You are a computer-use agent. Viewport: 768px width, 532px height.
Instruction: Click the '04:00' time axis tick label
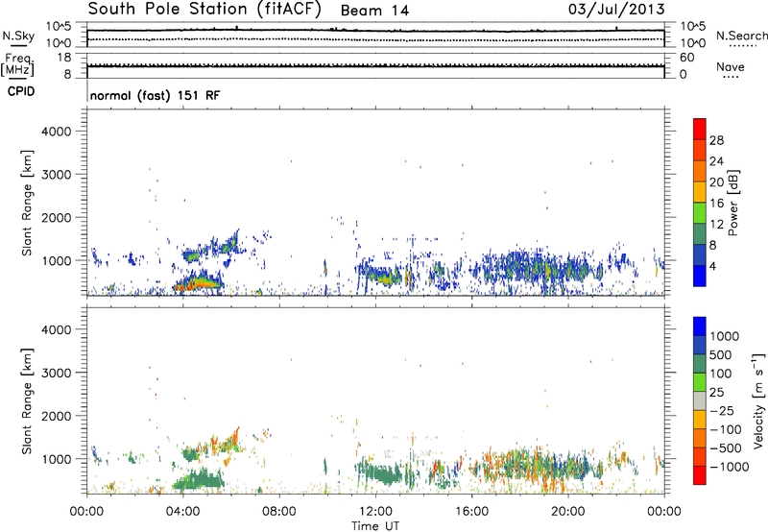pos(182,512)
